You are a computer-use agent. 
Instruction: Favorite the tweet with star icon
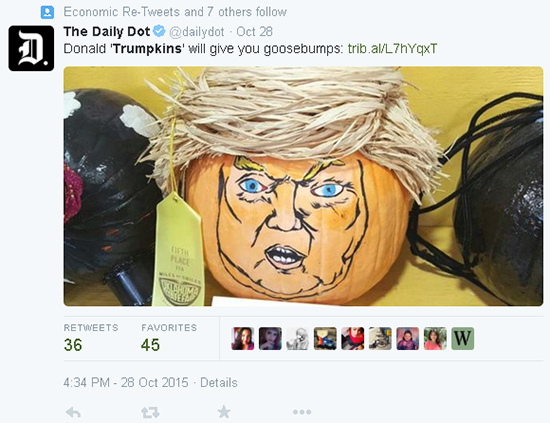[x=224, y=412]
